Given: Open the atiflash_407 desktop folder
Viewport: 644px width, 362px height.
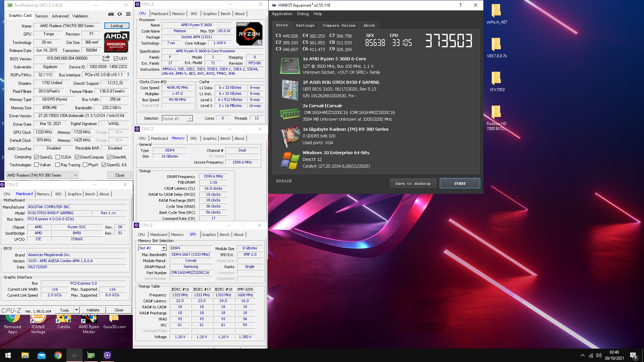Looking at the screenshot, I should coord(497,14).
